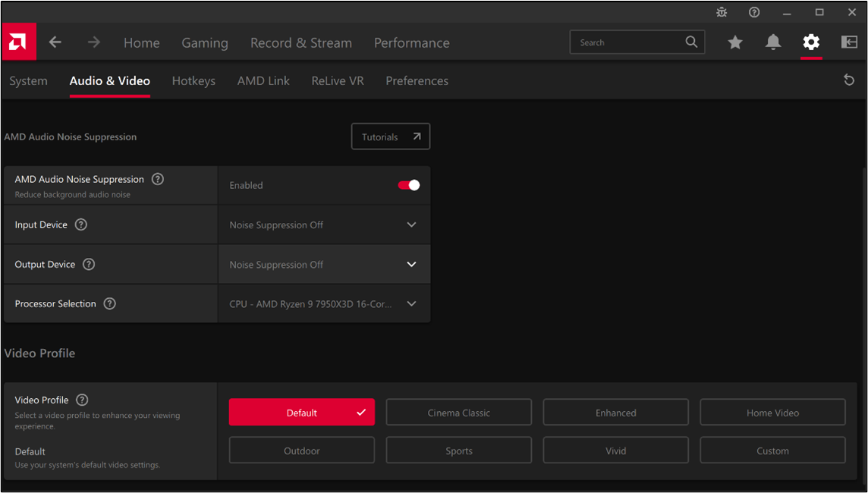Open the Home menu
868x493 pixels.
click(x=142, y=42)
